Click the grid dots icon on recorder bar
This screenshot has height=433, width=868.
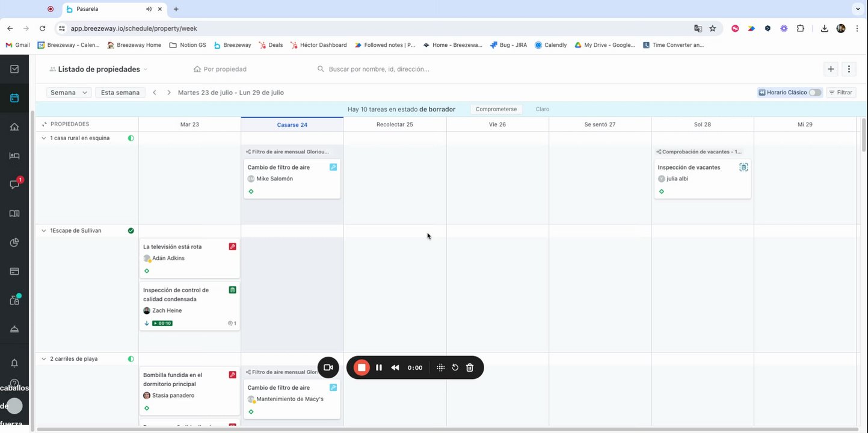[x=440, y=367]
